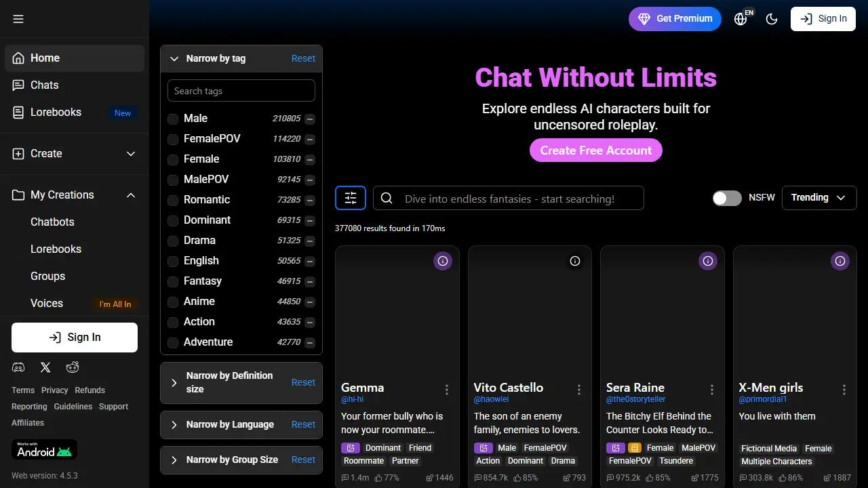Show info for Vito Castello card
This screenshot has width=868, height=488.
[575, 261]
